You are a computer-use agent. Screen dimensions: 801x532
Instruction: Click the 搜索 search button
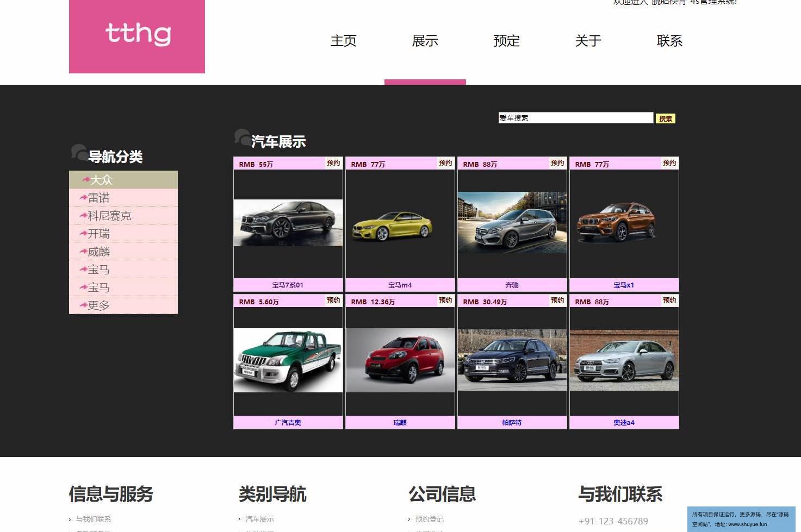[666, 118]
